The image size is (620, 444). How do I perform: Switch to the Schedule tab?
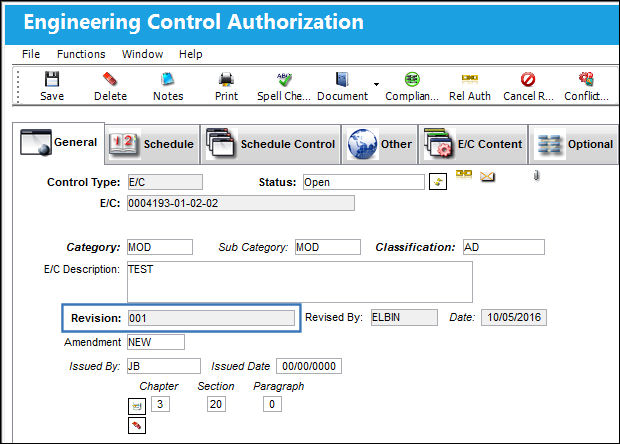(x=152, y=144)
